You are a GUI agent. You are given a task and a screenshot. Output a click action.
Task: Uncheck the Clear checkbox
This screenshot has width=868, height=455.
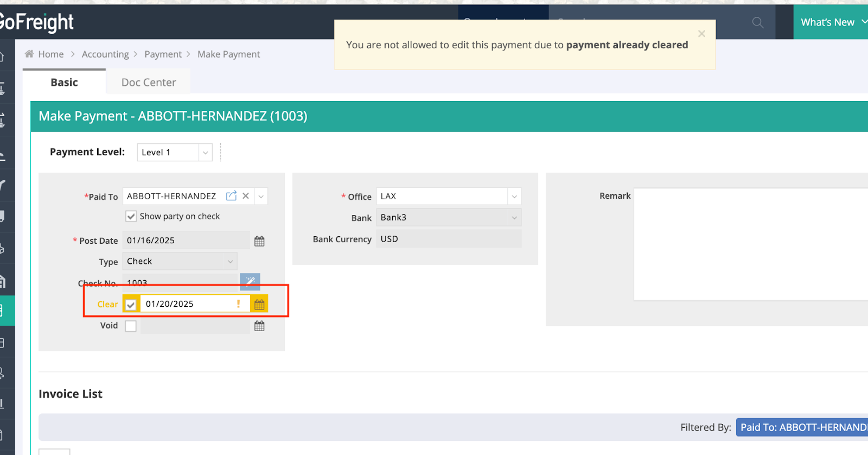131,305
